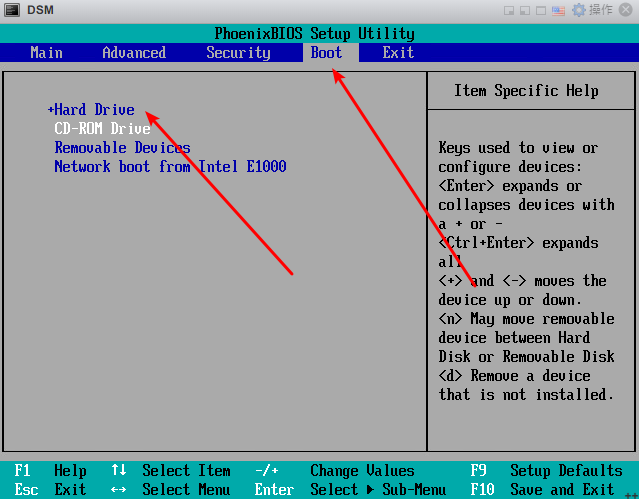Image resolution: width=639 pixels, height=499 pixels.
Task: Click the first window-size icon with bottom-right block
Action: click(x=509, y=11)
